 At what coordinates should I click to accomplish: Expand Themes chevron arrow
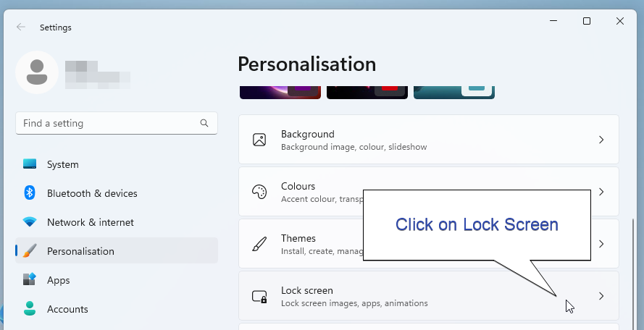coord(601,244)
